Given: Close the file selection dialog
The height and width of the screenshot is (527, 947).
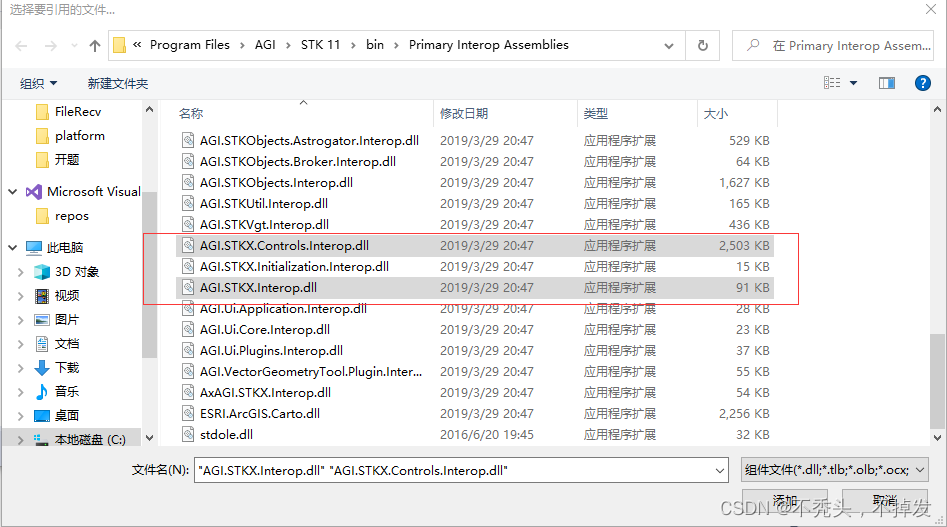Looking at the screenshot, I should 931,9.
